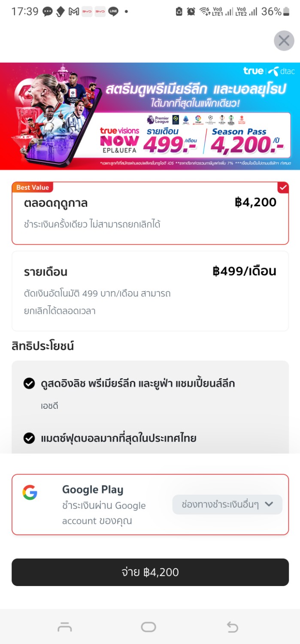
Task: Tap the Android recent apps navigation icon
Action: click(x=64, y=627)
